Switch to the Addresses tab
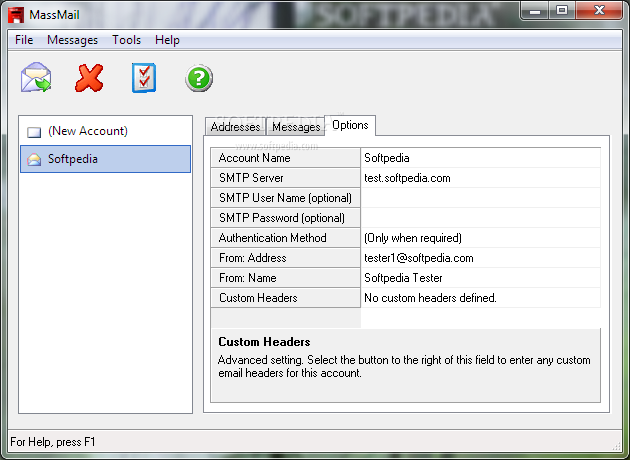The height and width of the screenshot is (460, 630). click(x=235, y=127)
